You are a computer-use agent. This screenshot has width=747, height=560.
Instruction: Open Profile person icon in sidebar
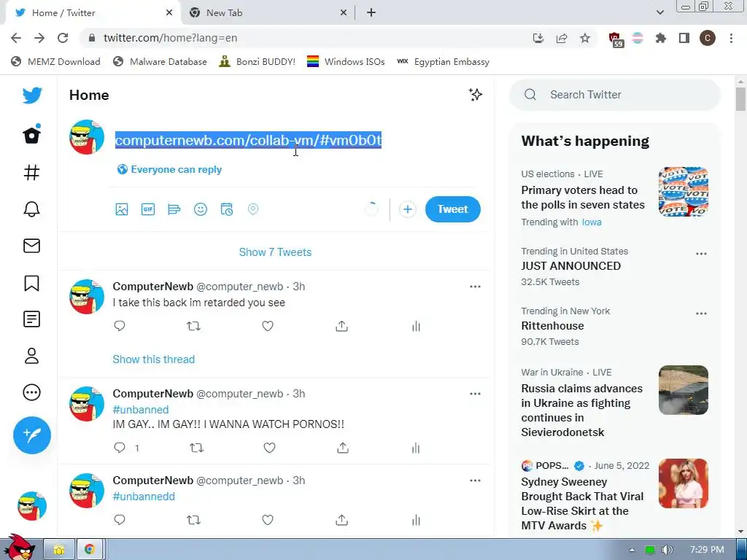32,356
